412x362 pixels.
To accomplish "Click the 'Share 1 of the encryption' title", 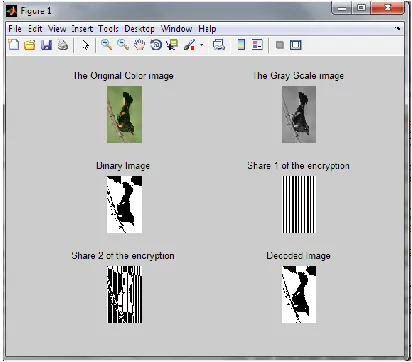I will pos(298,166).
